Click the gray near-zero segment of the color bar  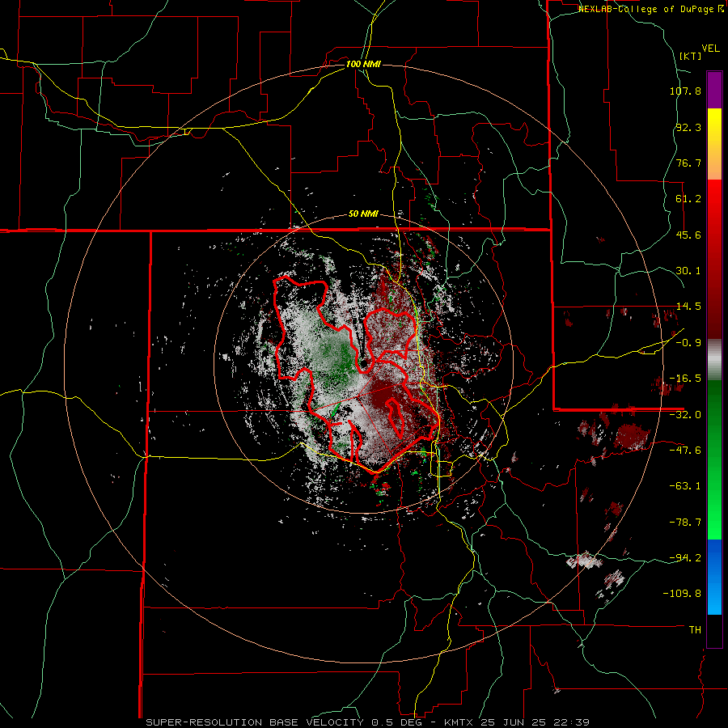click(x=714, y=360)
